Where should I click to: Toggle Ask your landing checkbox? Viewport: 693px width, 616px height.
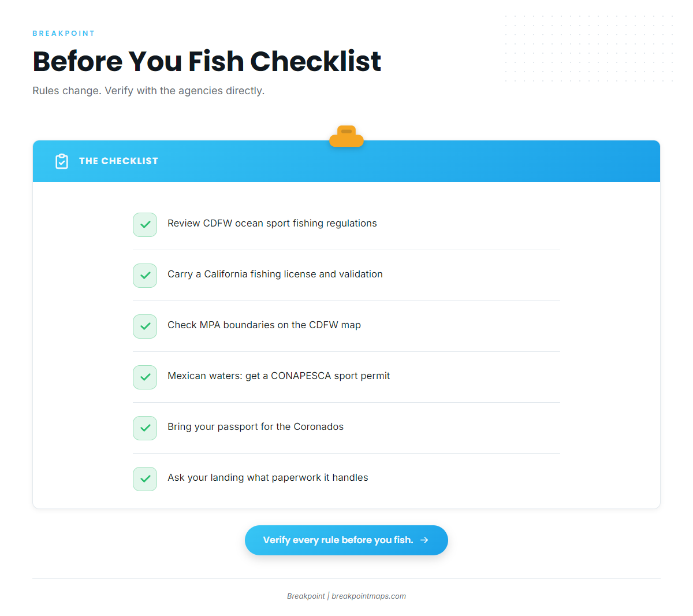tap(145, 479)
